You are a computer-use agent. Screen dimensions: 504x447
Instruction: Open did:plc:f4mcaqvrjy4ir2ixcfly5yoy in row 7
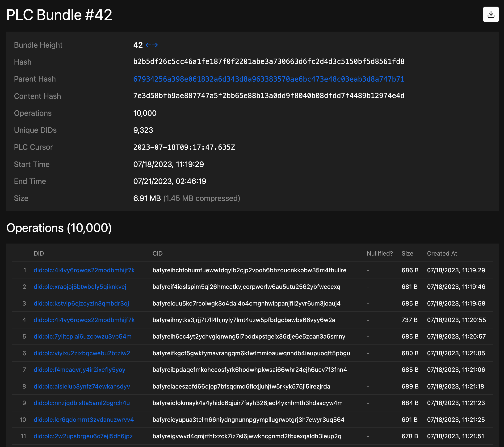[79, 370]
